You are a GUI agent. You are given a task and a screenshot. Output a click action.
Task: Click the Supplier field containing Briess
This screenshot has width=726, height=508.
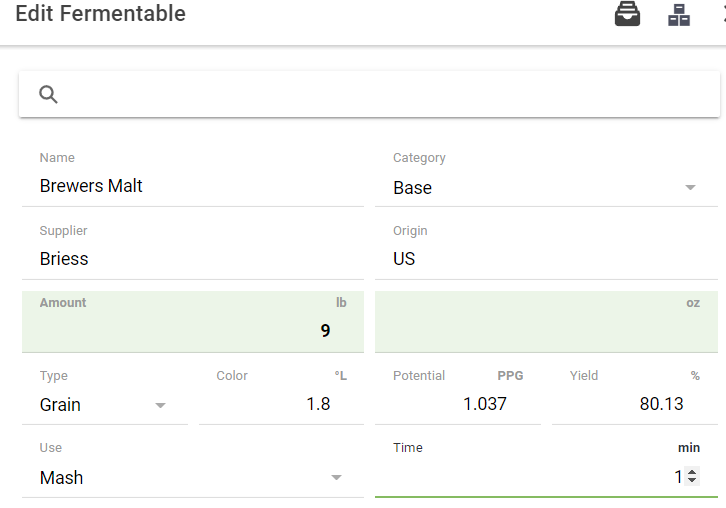190,259
